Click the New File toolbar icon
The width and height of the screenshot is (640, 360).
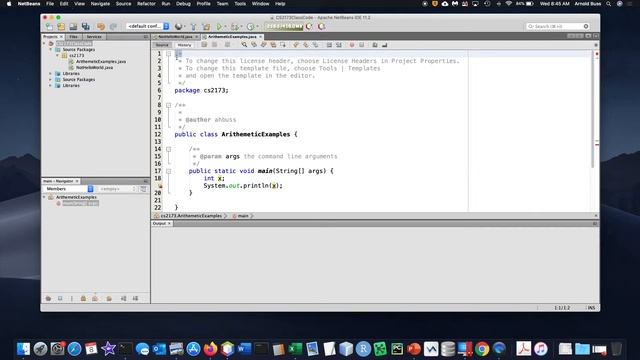(x=49, y=27)
